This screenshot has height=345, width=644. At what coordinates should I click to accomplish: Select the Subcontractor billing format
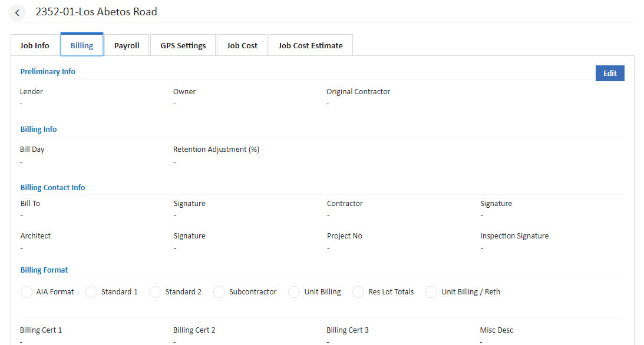(x=219, y=291)
